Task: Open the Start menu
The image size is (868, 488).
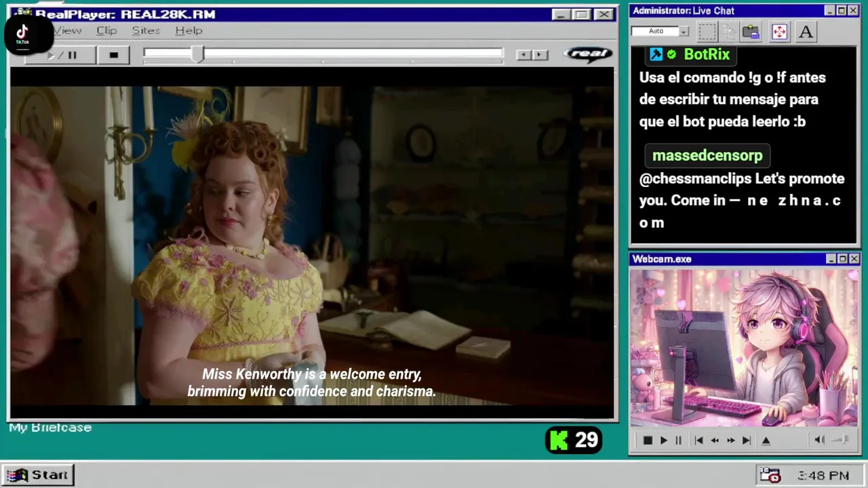Action: click(38, 474)
